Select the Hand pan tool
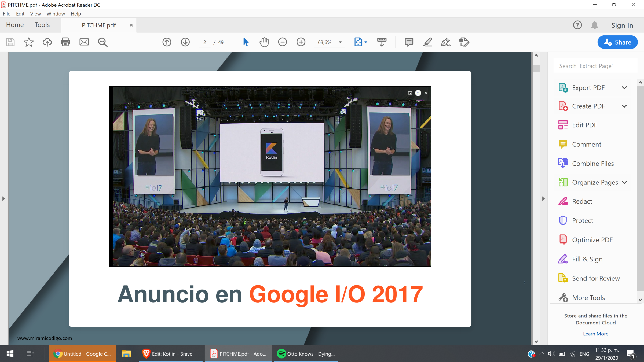The image size is (644, 362). pos(264,42)
